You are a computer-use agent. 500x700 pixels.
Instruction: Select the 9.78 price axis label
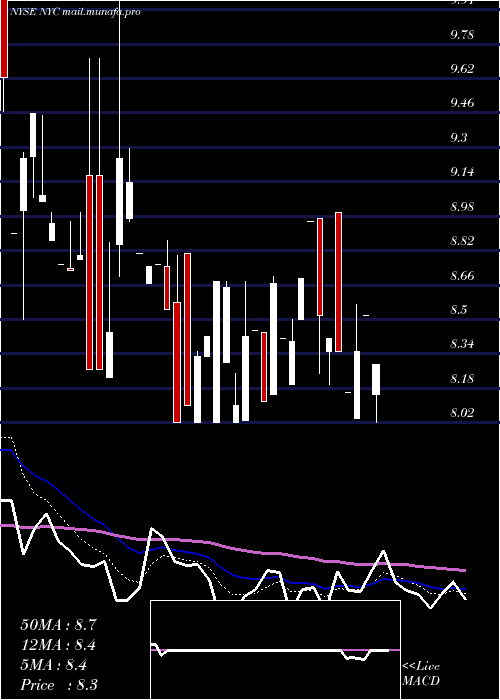(462, 35)
